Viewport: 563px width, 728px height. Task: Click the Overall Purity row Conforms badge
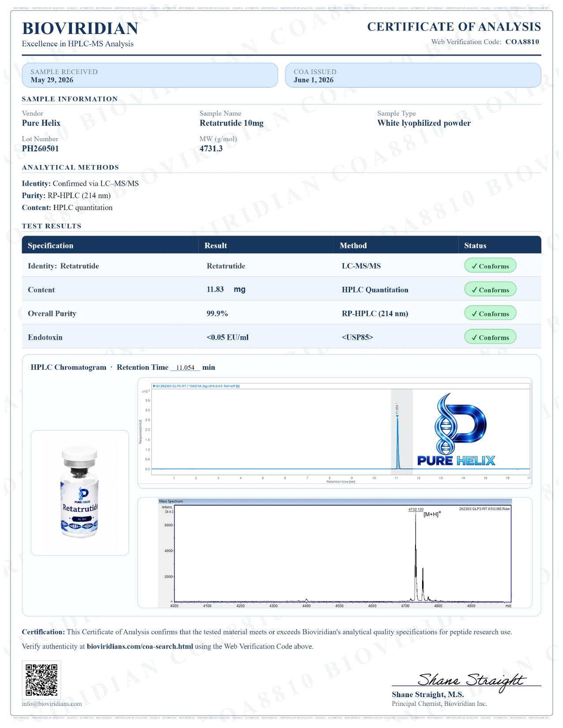coord(490,314)
